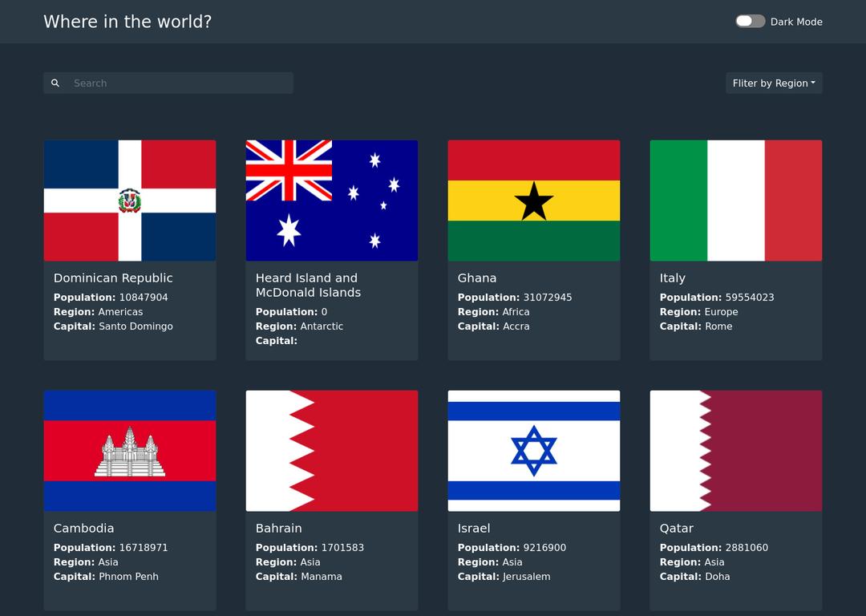Viewport: 866px width, 616px height.
Task: Click the Dark Mode text label
Action: point(796,22)
